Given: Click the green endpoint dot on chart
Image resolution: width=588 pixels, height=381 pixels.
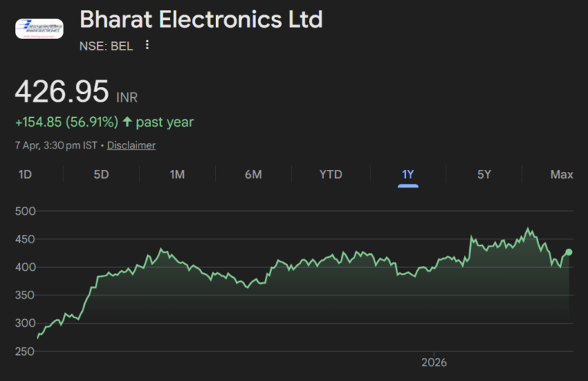Looking at the screenshot, I should [569, 252].
